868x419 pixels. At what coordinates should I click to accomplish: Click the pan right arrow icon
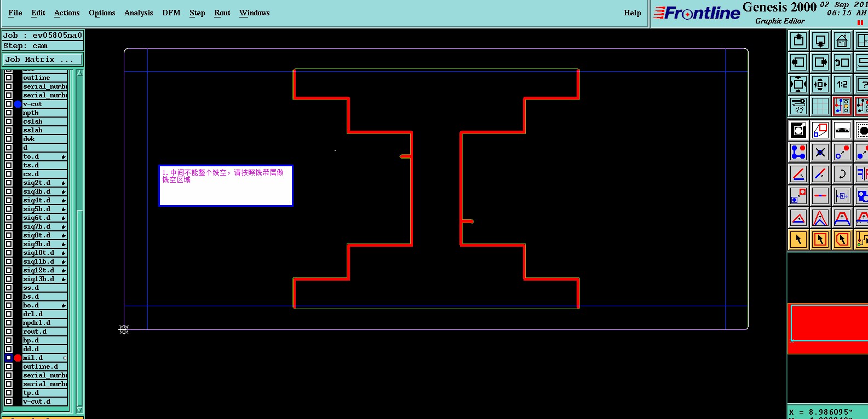(x=820, y=62)
